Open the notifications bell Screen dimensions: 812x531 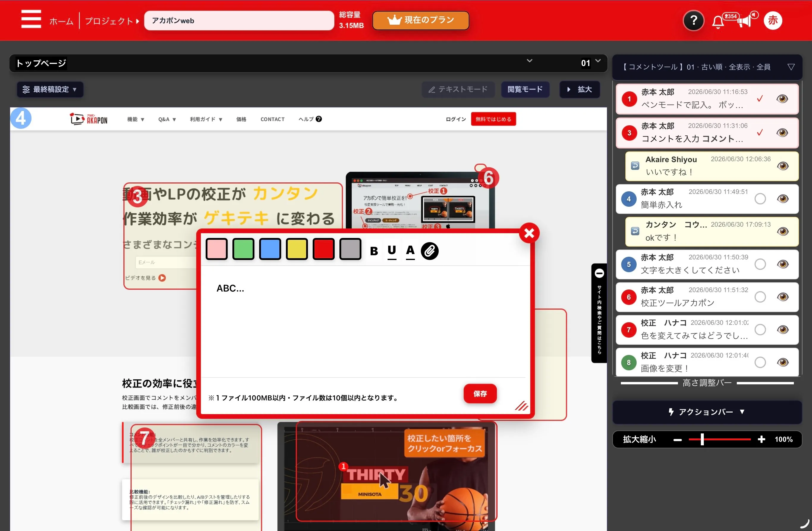point(718,22)
